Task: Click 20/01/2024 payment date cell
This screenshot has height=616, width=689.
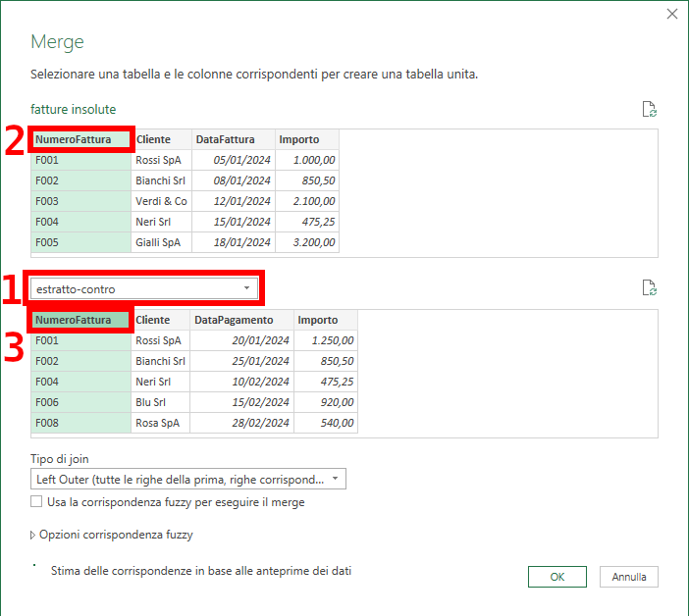Action: pos(241,340)
